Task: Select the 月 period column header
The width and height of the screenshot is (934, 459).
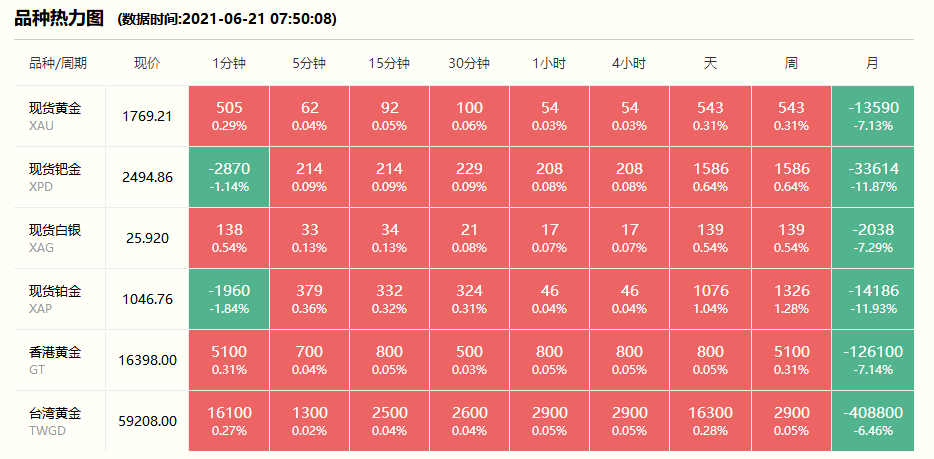Action: pos(872,63)
